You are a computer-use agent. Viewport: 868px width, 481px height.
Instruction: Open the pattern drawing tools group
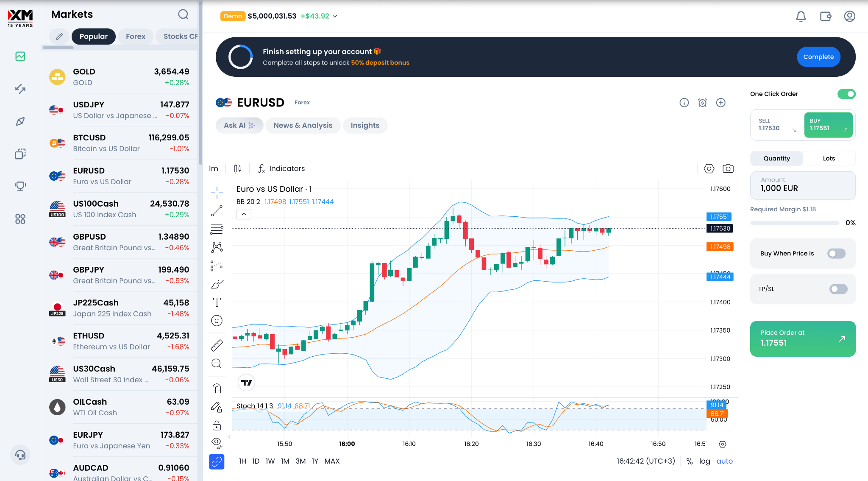coord(217,247)
